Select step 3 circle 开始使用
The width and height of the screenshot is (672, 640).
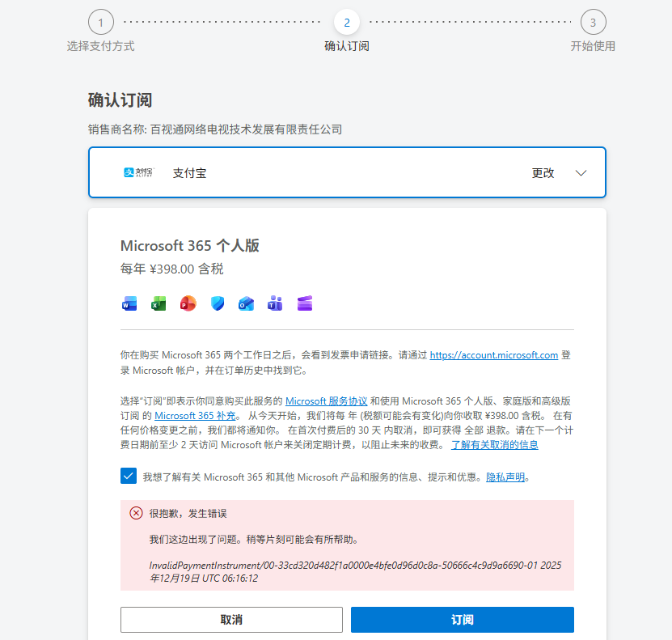pyautogui.click(x=593, y=23)
